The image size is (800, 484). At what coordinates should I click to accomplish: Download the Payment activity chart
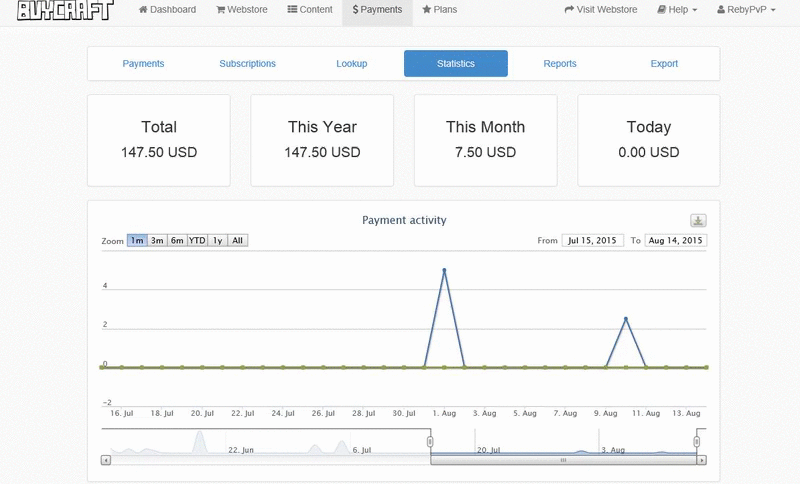[699, 221]
